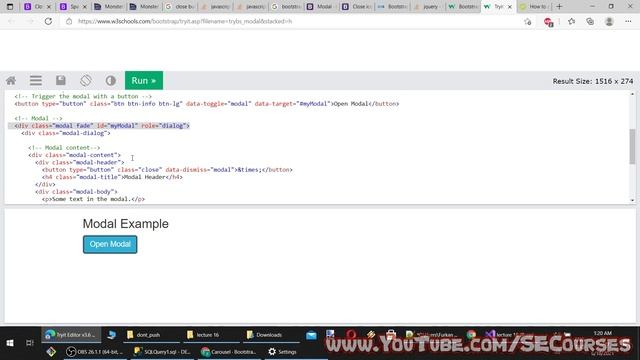Click the editor scrollbar down arrow
Image resolution: width=640 pixels, height=360 pixels.
632,200
